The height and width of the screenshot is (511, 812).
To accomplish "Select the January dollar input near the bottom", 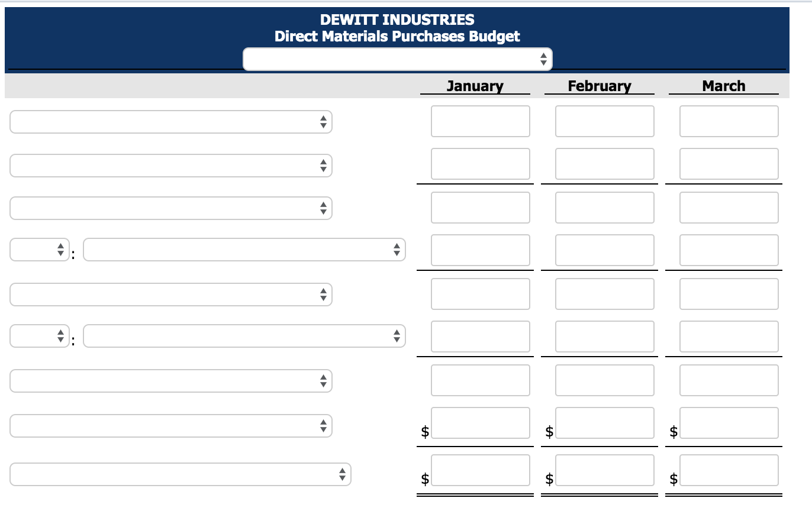I will 480,423.
